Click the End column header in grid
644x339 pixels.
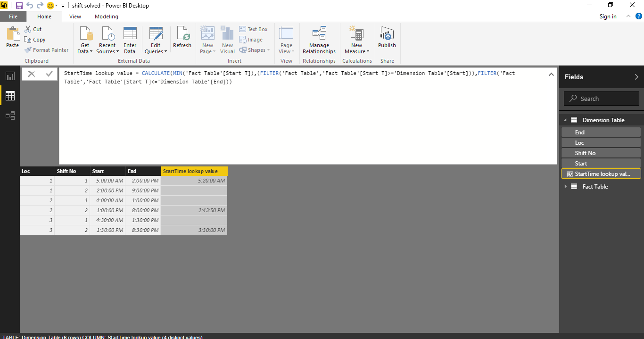coord(143,171)
